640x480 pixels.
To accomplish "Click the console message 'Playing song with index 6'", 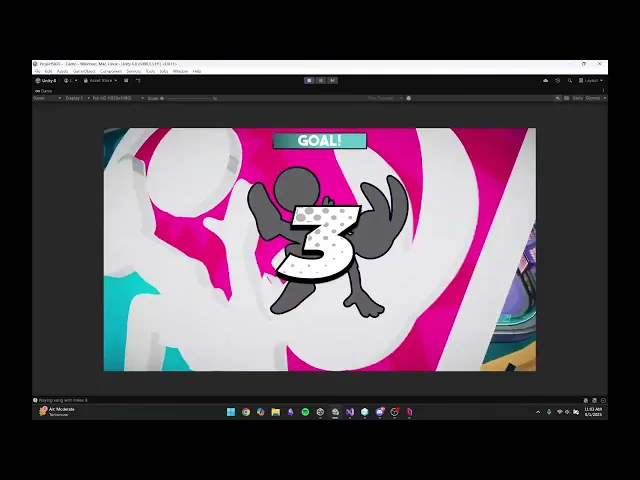I will [63, 400].
